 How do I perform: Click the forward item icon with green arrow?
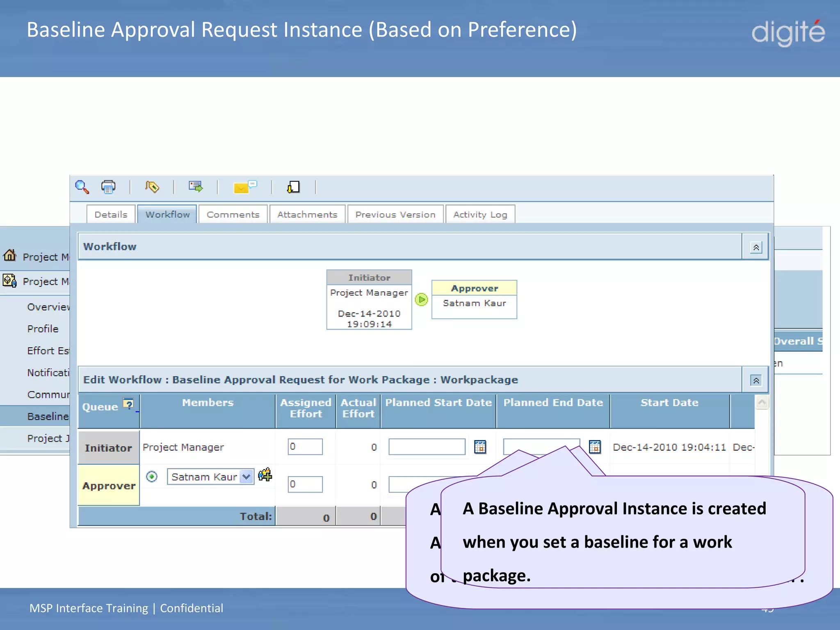pos(196,187)
